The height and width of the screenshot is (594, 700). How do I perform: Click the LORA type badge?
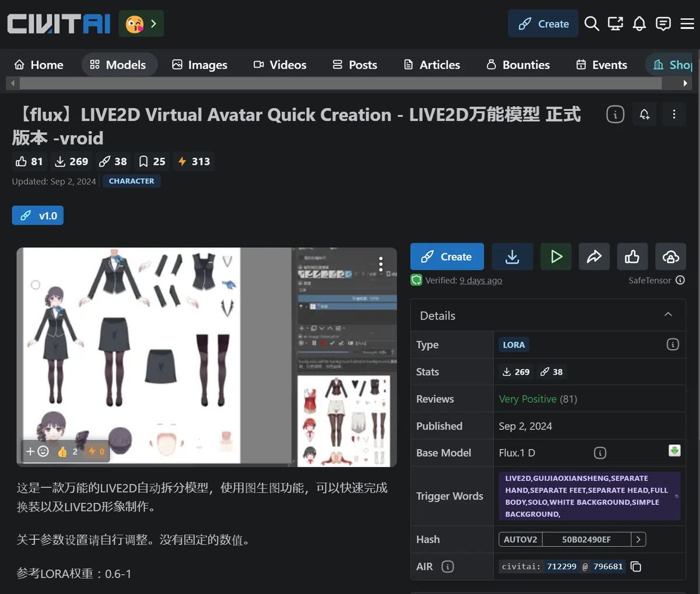pos(514,345)
